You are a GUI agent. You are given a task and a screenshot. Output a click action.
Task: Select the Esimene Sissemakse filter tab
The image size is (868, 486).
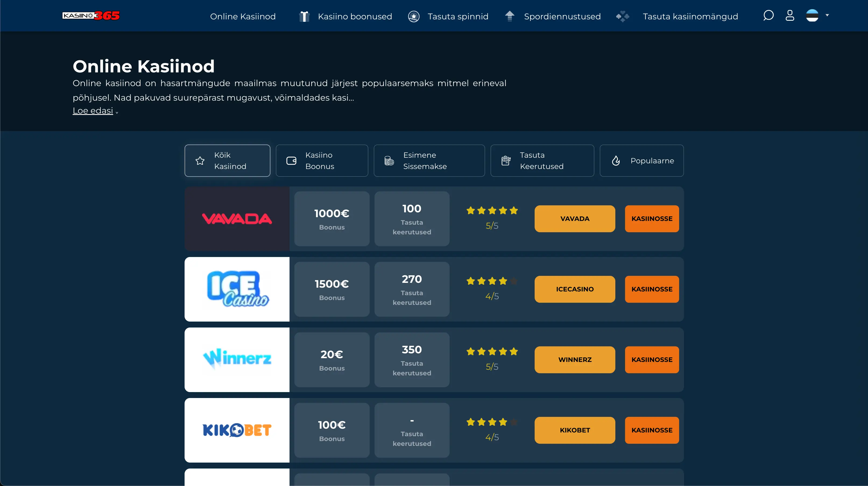click(x=429, y=161)
